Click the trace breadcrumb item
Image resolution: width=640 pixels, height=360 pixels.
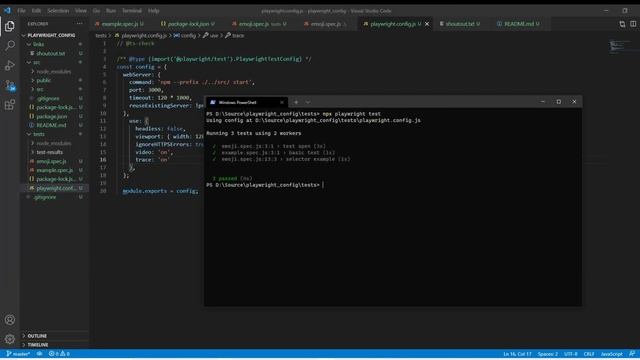point(234,36)
